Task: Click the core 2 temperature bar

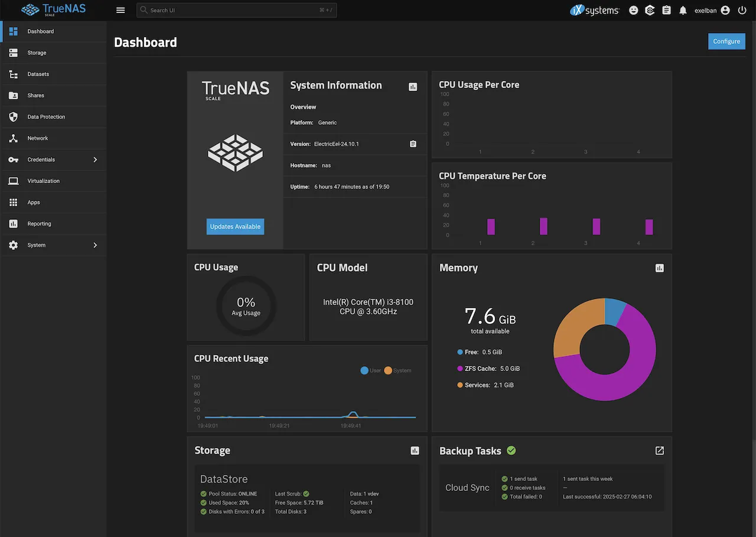Action: point(543,226)
